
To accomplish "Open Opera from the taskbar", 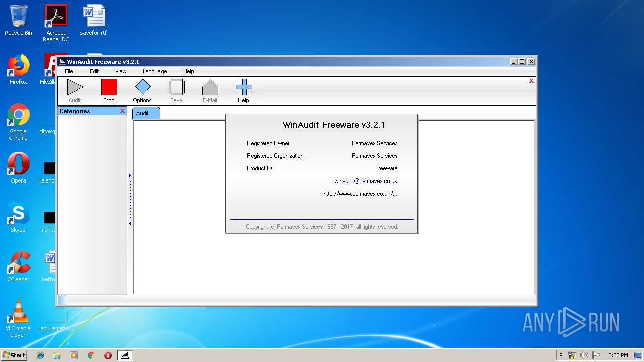I will pyautogui.click(x=108, y=355).
